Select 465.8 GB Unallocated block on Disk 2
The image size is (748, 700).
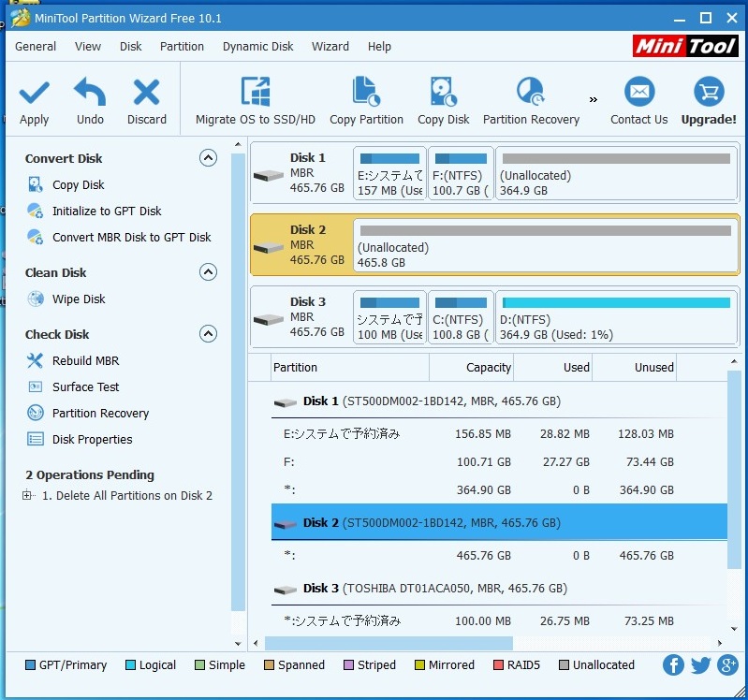pyautogui.click(x=546, y=245)
